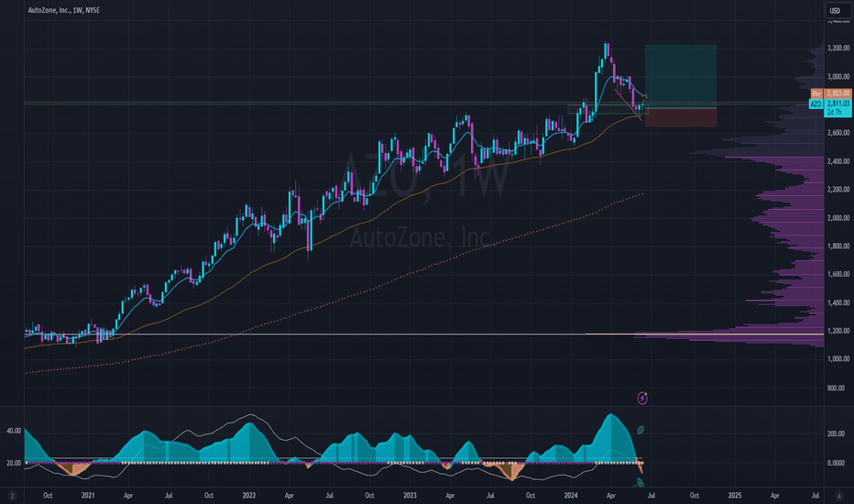The width and height of the screenshot is (854, 504).
Task: Click the 2,000.00 price axis label
Action: click(x=838, y=218)
